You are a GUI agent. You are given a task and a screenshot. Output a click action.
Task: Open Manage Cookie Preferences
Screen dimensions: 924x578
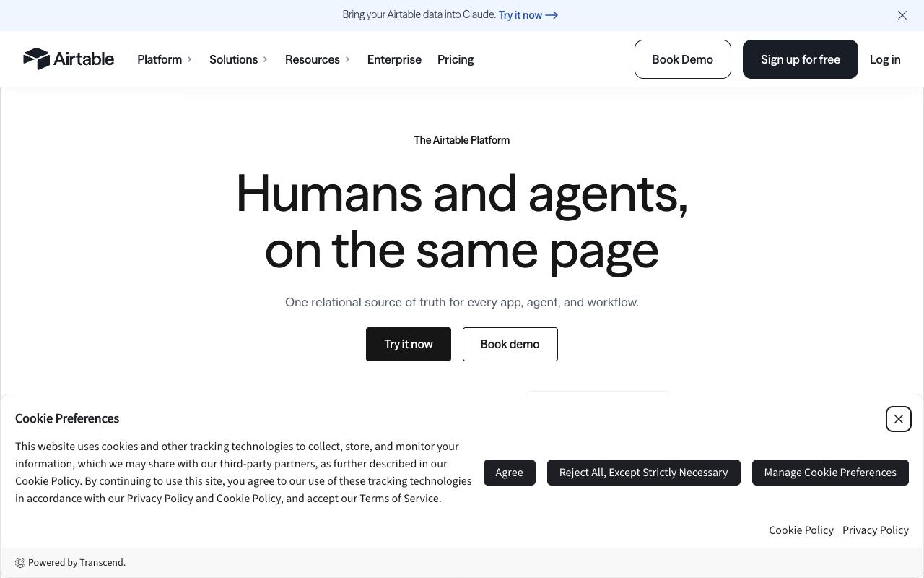tap(830, 473)
